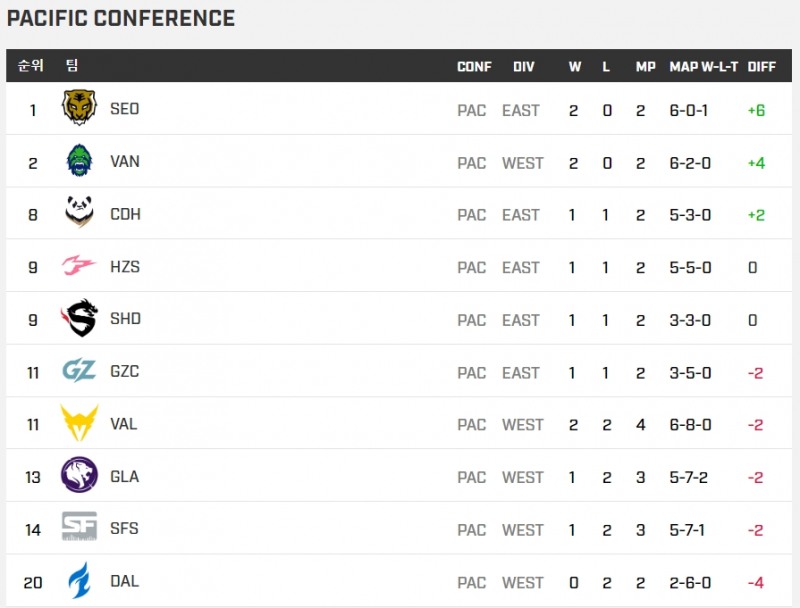Viewport: 800px width, 608px height.
Task: Sort standings by DIV column header
Action: [523, 67]
